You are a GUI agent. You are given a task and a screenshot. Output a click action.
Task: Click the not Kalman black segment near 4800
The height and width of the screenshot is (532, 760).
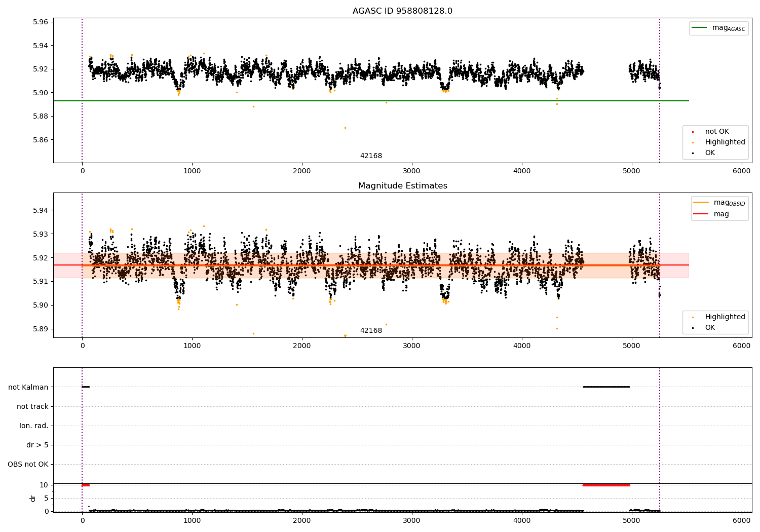click(x=606, y=387)
